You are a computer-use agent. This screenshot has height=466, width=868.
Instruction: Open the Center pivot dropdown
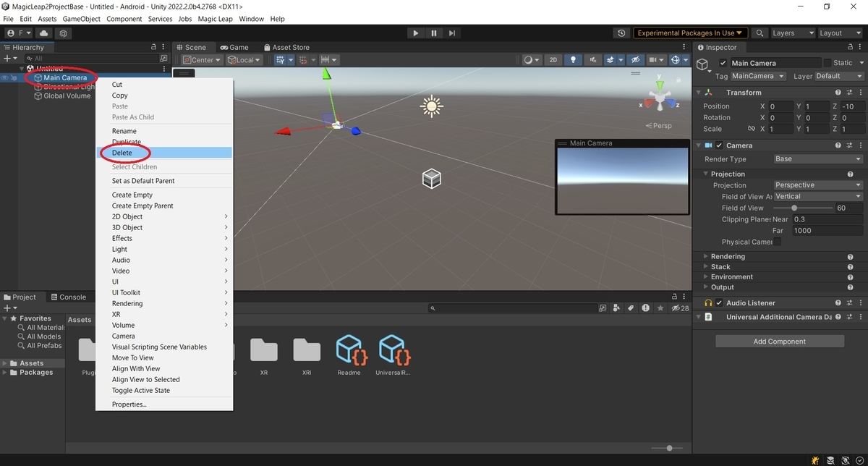(x=202, y=60)
